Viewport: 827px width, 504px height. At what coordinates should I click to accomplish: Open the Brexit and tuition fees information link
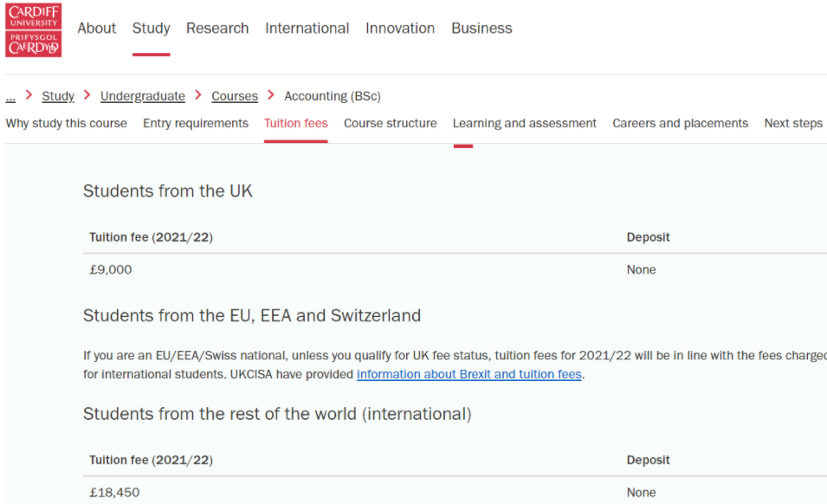[x=469, y=375]
